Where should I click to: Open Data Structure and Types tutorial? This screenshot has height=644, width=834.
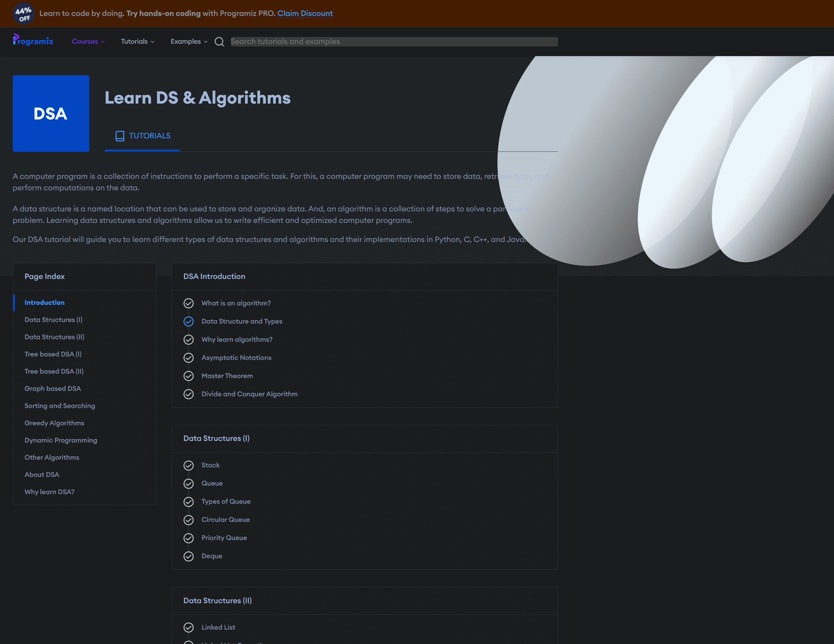click(242, 321)
